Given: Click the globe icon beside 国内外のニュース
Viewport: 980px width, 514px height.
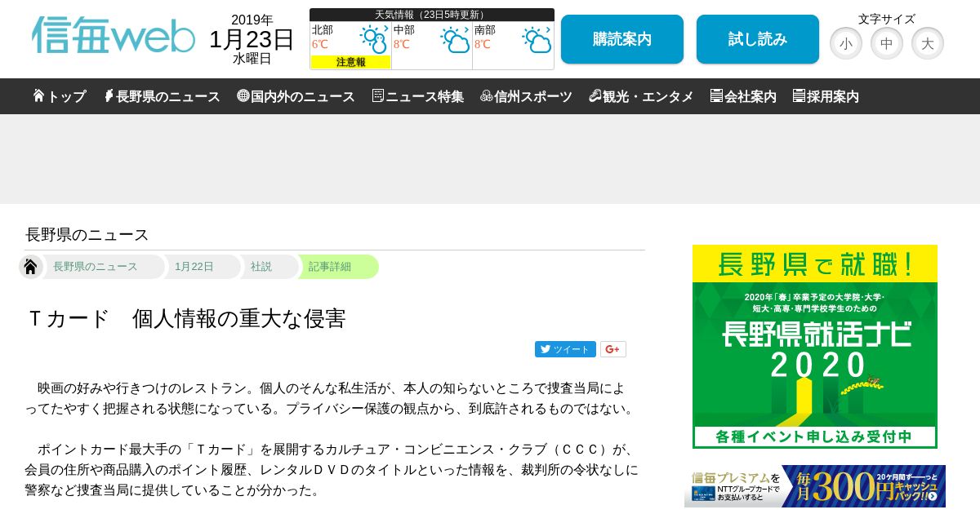Looking at the screenshot, I should point(243,95).
